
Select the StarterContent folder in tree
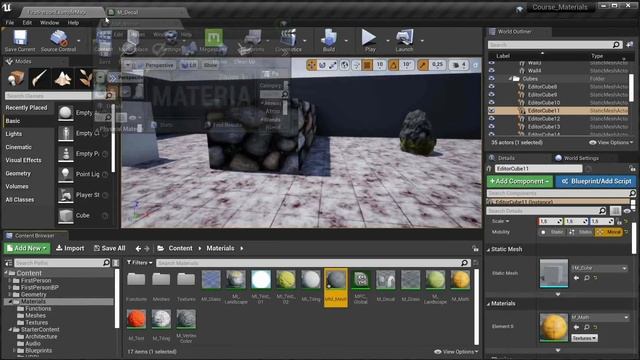(x=40, y=329)
